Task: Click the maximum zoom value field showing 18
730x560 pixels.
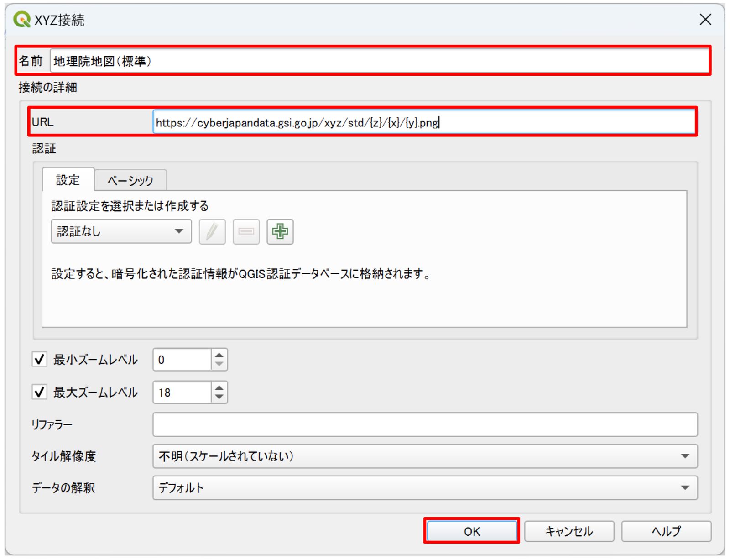Action: [182, 393]
